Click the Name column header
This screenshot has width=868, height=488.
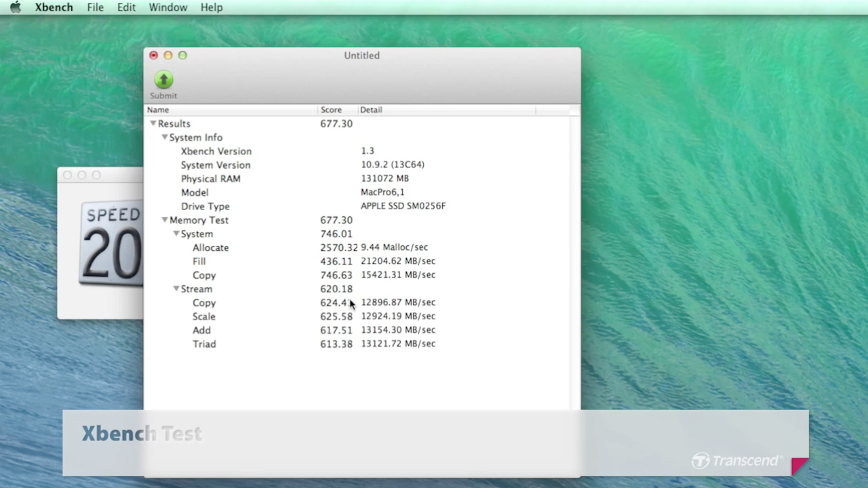pos(231,110)
